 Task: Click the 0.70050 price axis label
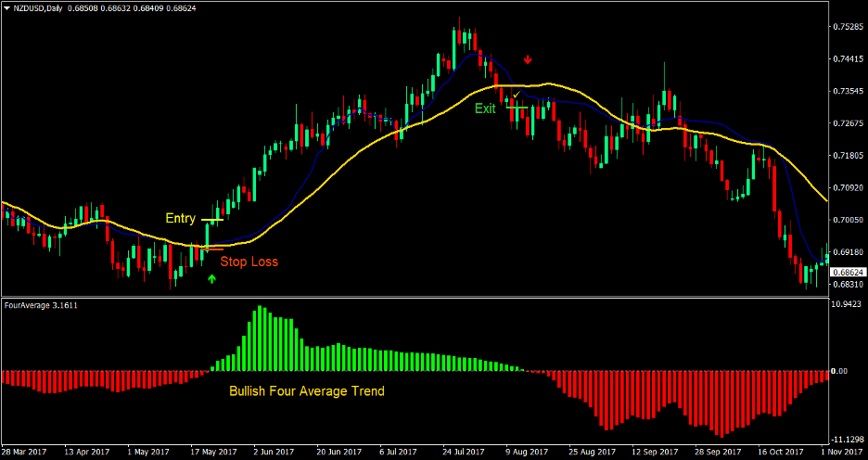point(848,220)
